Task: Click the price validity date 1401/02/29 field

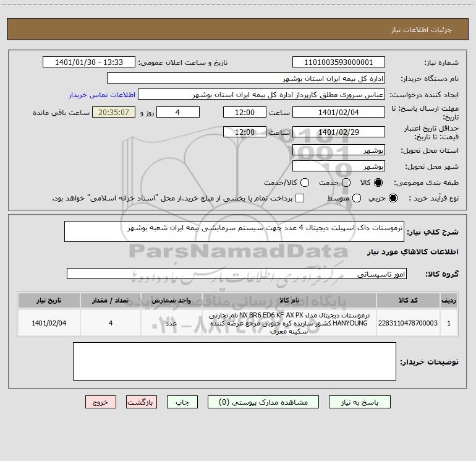Action: coord(339,132)
